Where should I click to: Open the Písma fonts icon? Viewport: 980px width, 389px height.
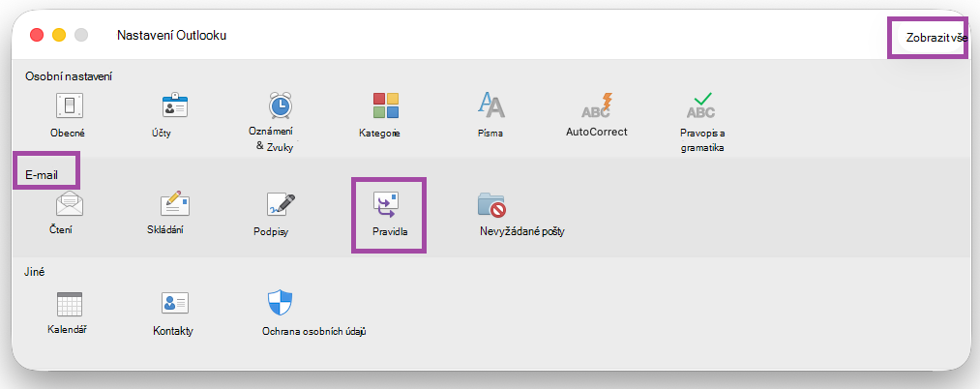pos(491,105)
